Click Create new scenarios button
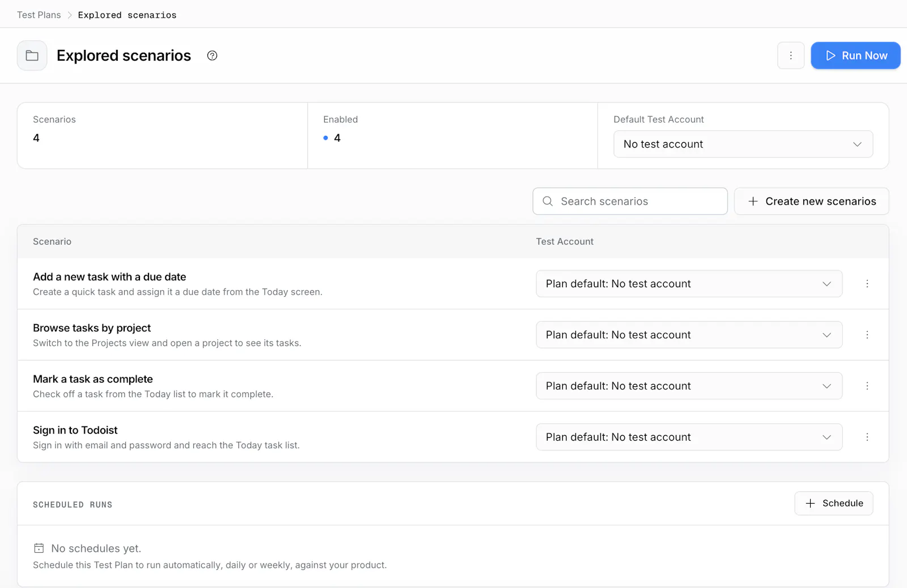This screenshot has width=907, height=588. (x=811, y=201)
